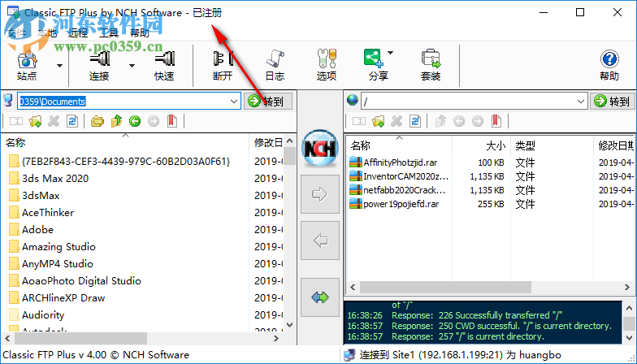Click forward arrow in local pane toolbar
This screenshot has width=637, height=364.
pos(154,121)
